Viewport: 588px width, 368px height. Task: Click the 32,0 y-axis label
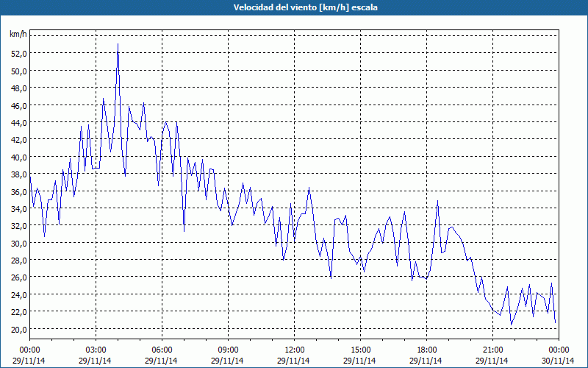point(20,226)
